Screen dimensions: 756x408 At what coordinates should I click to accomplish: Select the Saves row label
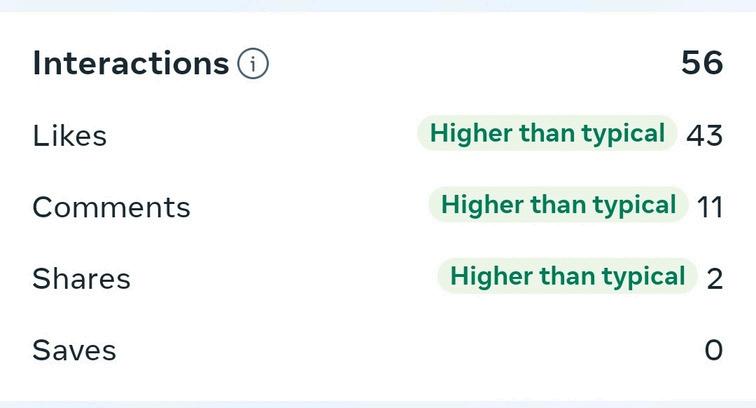pyautogui.click(x=74, y=350)
